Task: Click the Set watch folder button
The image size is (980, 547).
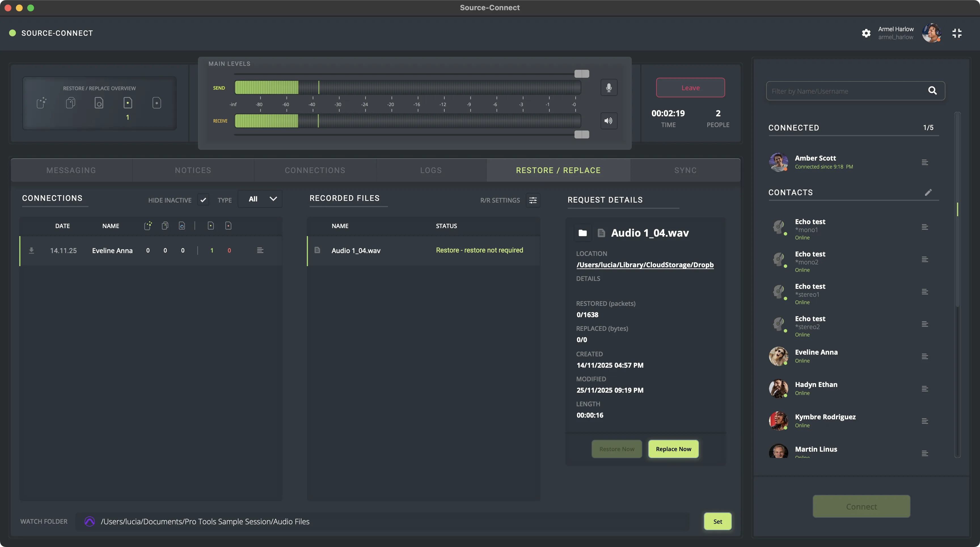Action: coord(717,521)
